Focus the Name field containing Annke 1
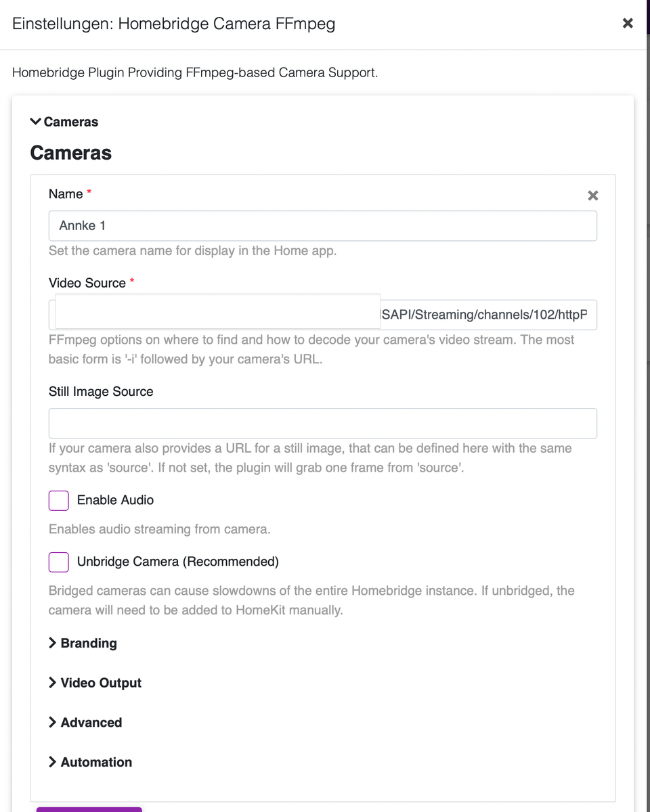The height and width of the screenshot is (812, 650). (x=322, y=226)
